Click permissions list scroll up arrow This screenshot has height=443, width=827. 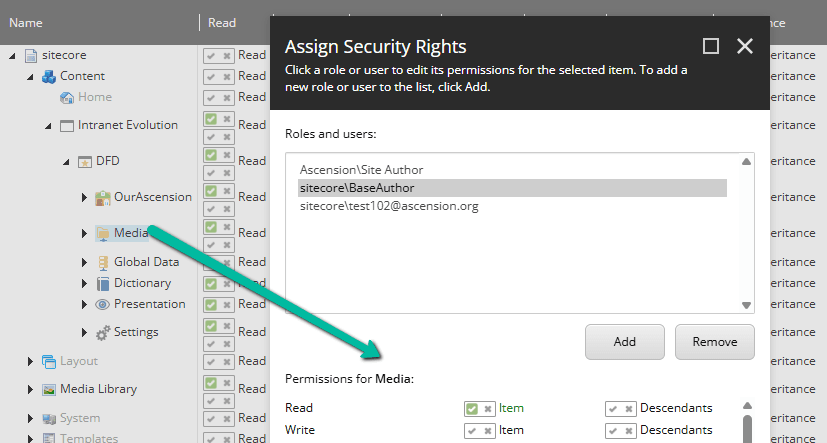[x=747, y=406]
